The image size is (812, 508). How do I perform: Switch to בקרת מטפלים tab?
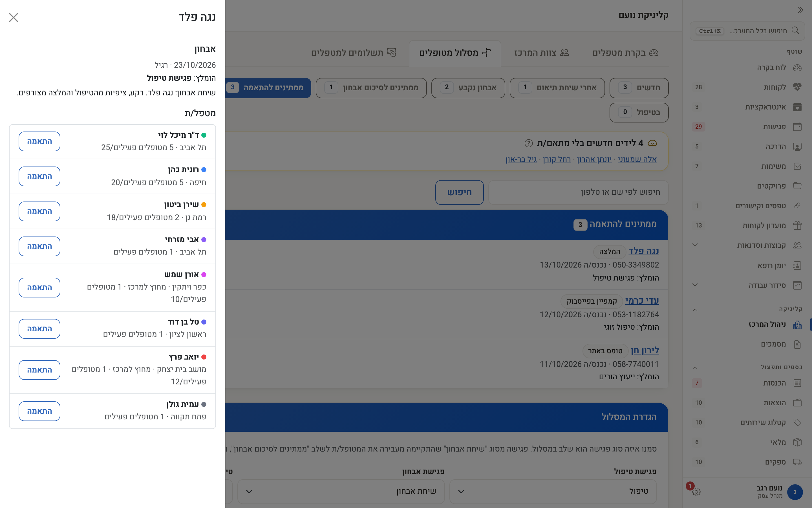click(x=625, y=53)
